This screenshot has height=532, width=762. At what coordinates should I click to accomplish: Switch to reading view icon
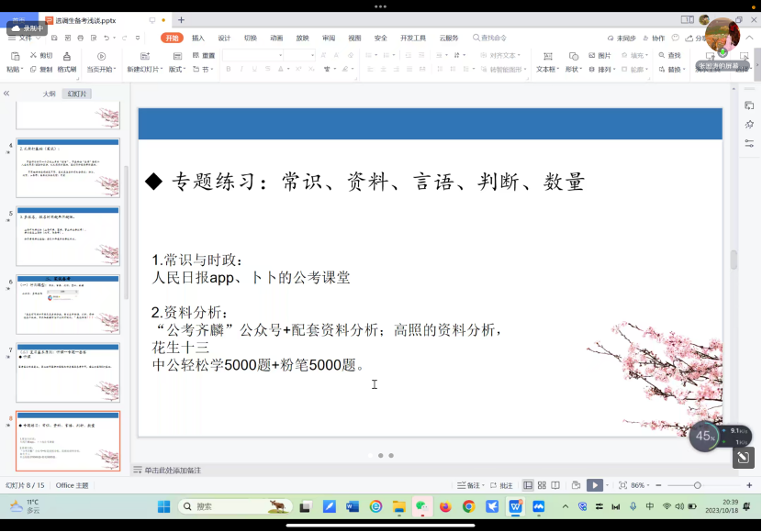click(555, 485)
